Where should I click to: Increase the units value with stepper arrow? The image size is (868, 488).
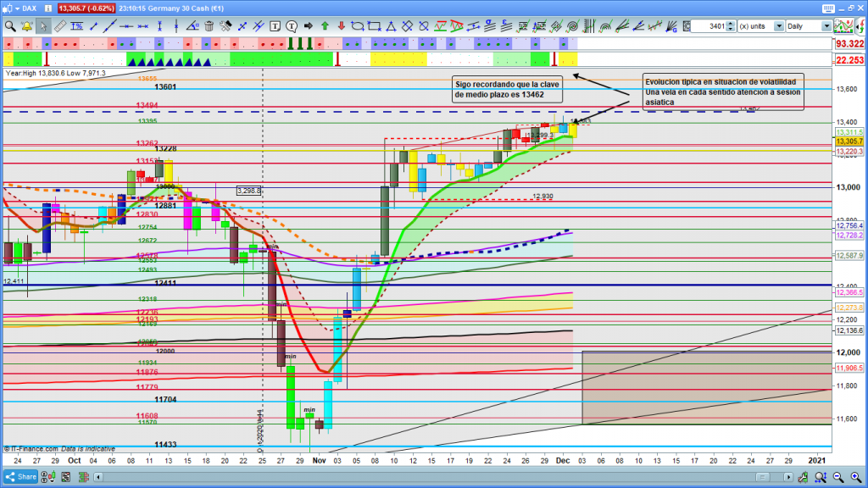pos(732,23)
